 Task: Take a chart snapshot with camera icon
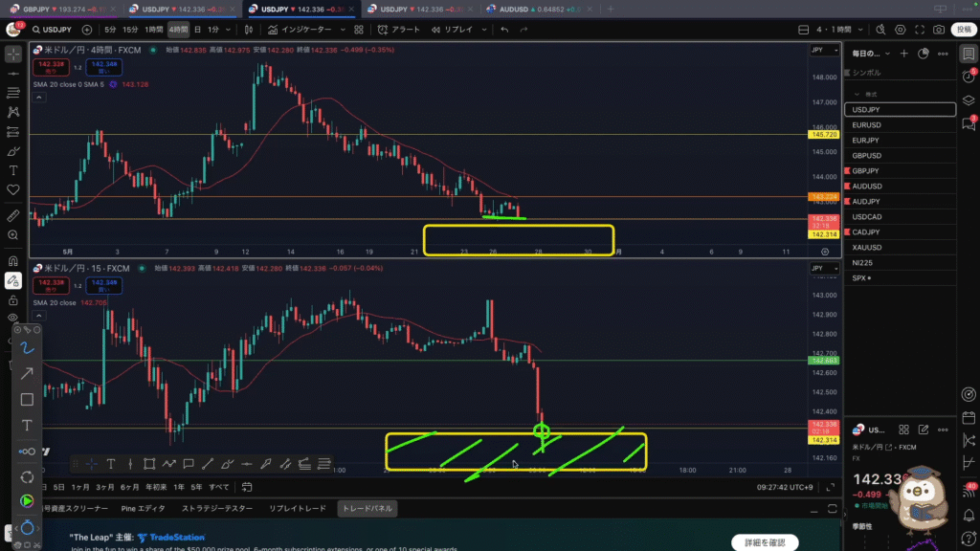pos(939,30)
